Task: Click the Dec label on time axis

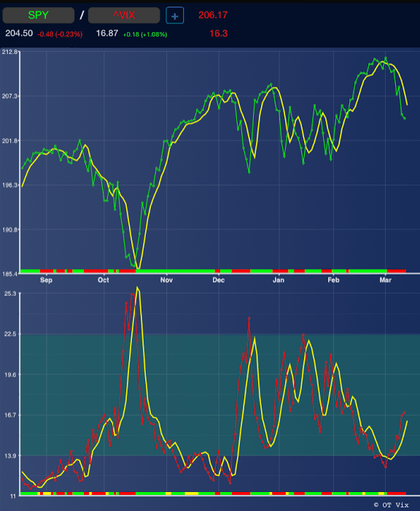Action: 219,280
